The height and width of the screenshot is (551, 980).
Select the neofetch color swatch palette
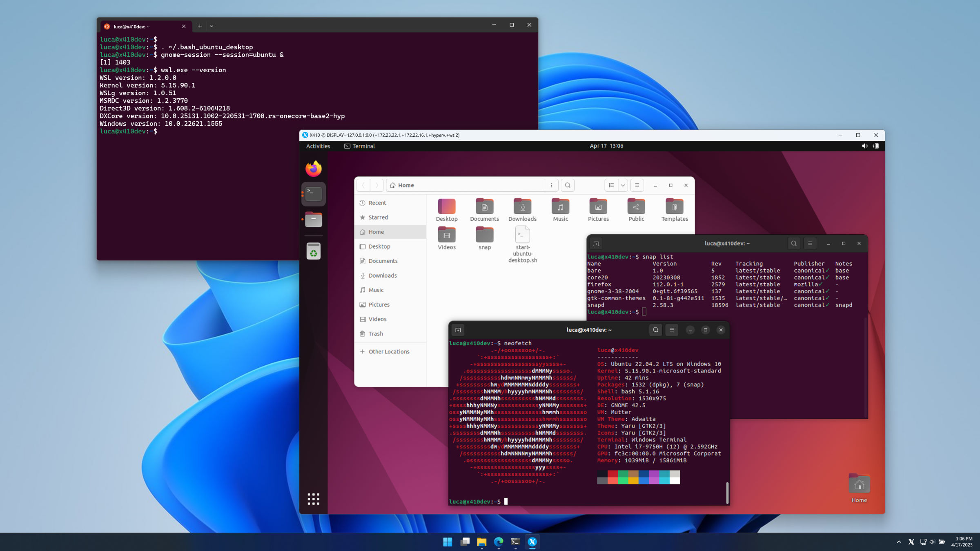638,477
